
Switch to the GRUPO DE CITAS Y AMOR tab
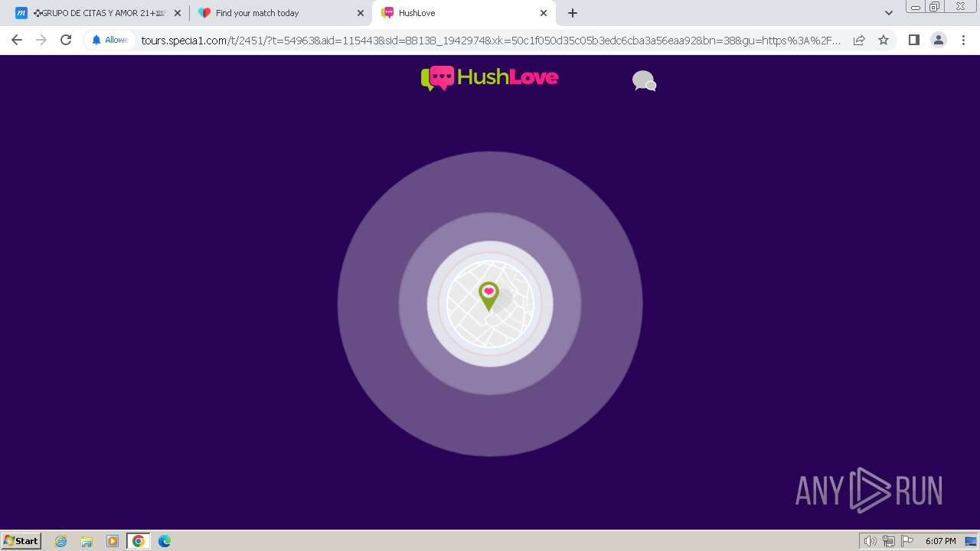(100, 13)
